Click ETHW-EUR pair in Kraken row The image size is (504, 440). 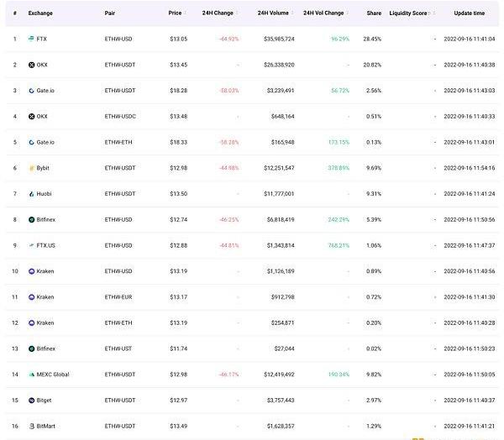point(118,297)
